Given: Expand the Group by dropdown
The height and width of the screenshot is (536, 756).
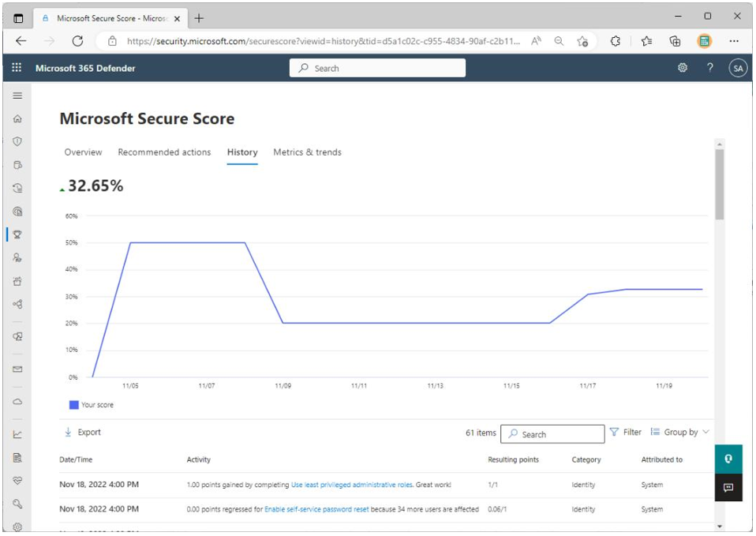Looking at the screenshot, I should pyautogui.click(x=679, y=433).
